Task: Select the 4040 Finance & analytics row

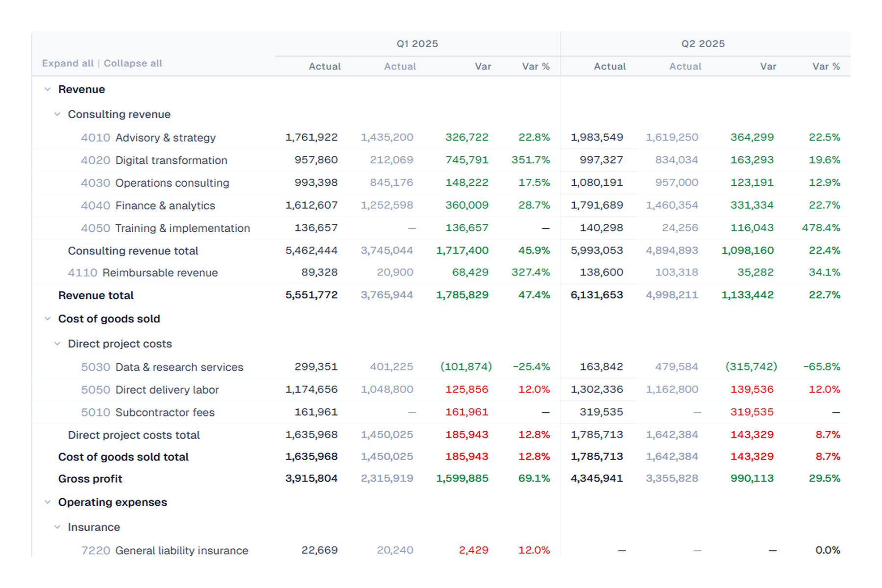Action: pos(441,205)
